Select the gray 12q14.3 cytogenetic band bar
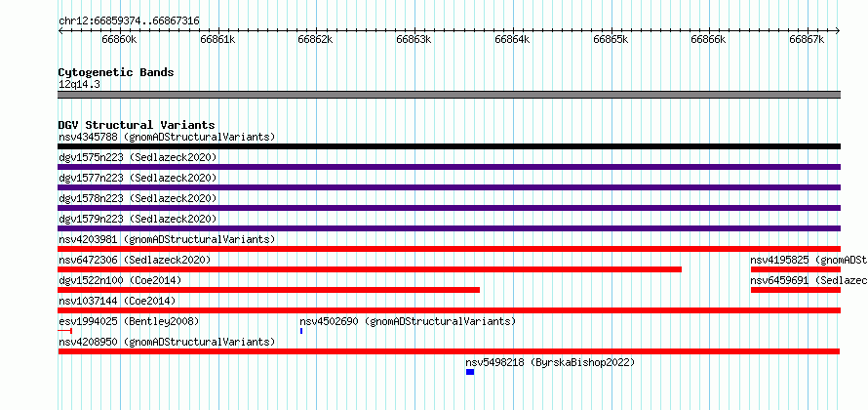868x410 pixels. [x=450, y=95]
